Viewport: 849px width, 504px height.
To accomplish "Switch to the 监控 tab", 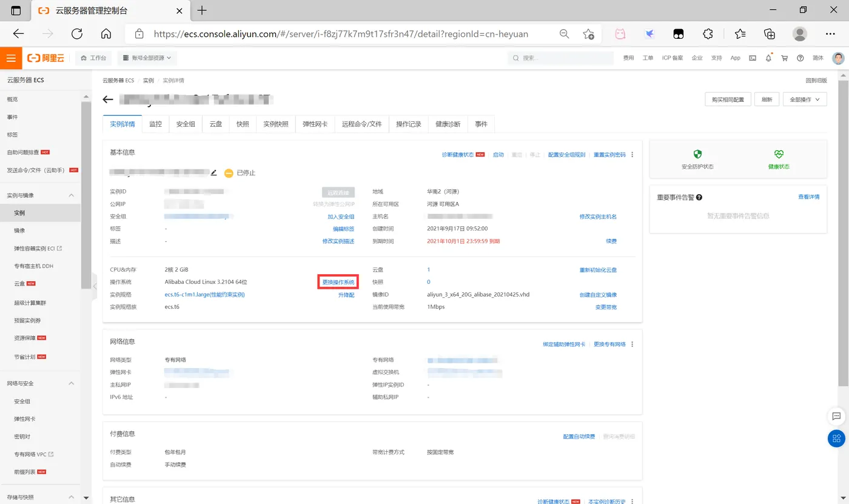I will coord(156,124).
